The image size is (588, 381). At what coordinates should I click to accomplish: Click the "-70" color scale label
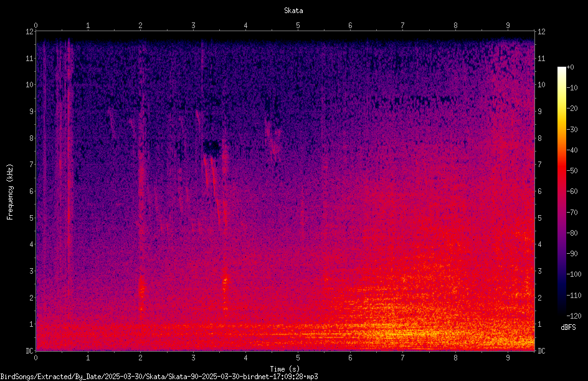click(x=572, y=213)
